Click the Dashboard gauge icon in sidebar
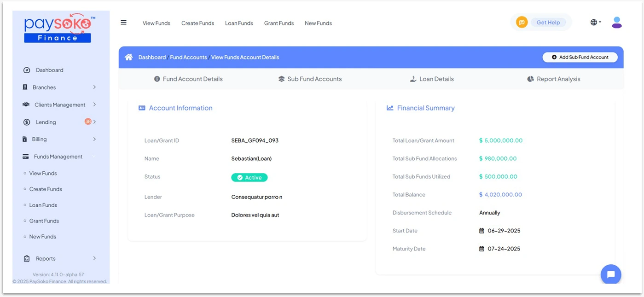The width and height of the screenshot is (644, 297). click(27, 70)
